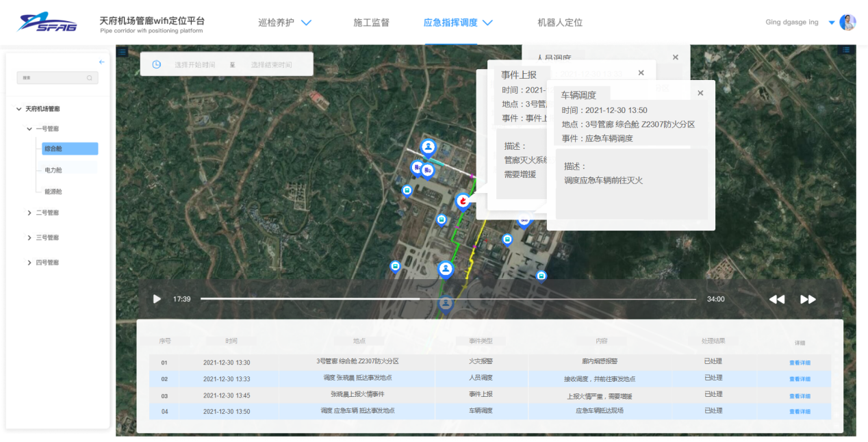
Task: Click the search magnifier icon in sidebar
Action: [90, 78]
